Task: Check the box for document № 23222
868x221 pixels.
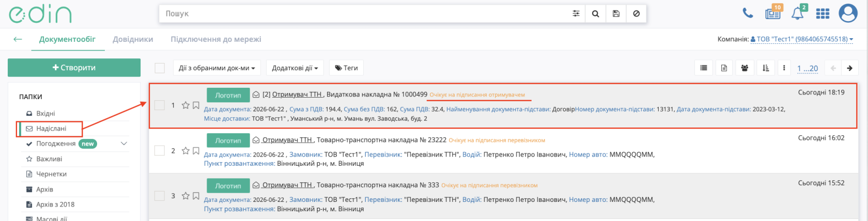Action: 160,151
